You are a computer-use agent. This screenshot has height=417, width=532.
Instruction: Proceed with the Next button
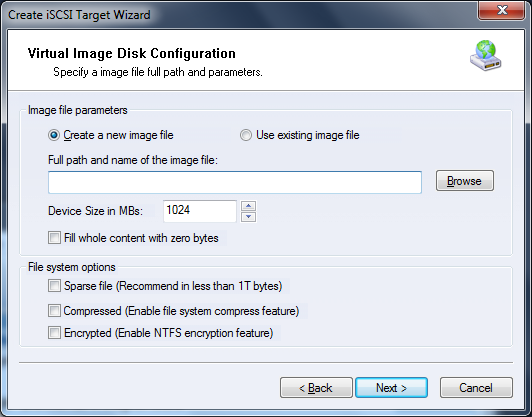point(391,387)
